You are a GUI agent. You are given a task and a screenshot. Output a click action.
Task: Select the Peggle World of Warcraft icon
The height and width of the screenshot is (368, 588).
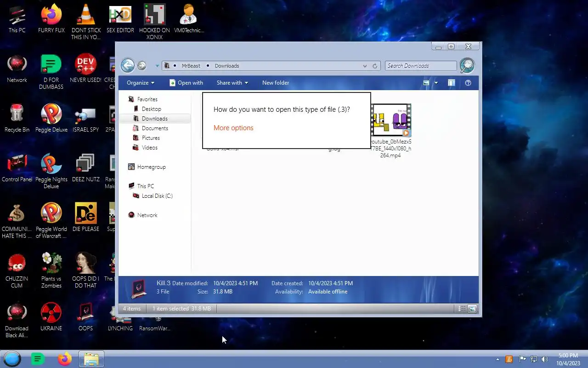(x=51, y=221)
